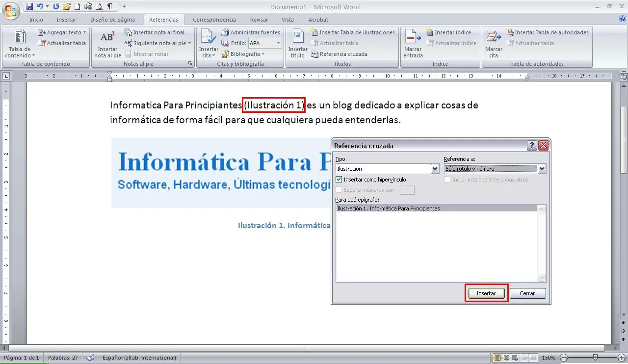Select 'Ilustración 1. Informática Para Principiantes' in the list
Image resolution: width=628 pixels, height=364 pixels.
437,208
